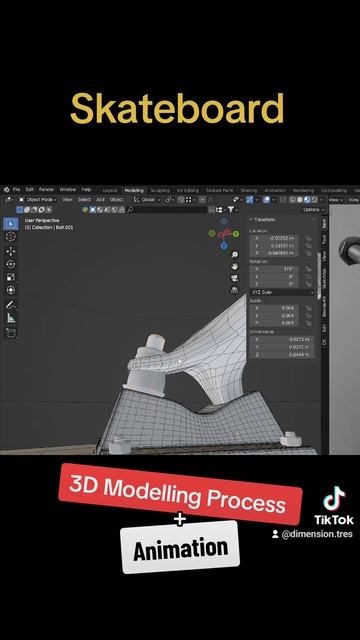Toggle lock on Location X
The width and height of the screenshot is (360, 640).
click(309, 238)
